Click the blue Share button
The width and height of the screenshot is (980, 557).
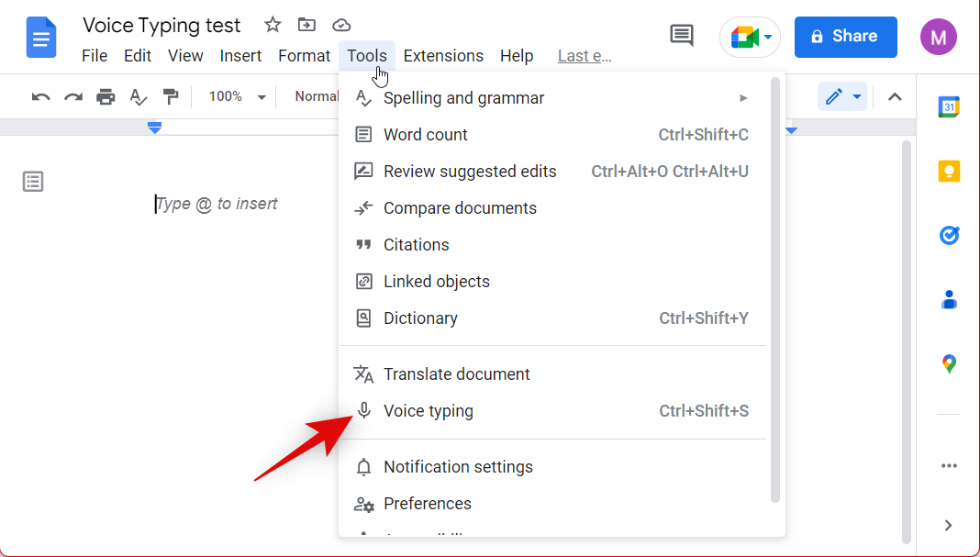click(845, 37)
